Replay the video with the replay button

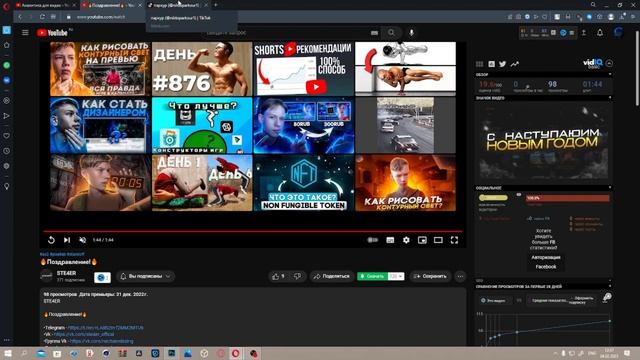51,240
